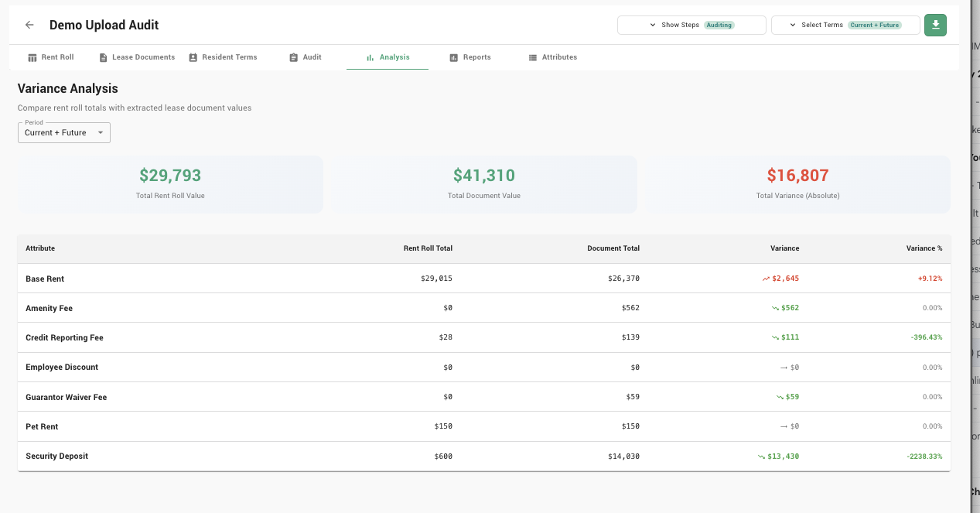The image size is (980, 513).
Task: Open the Show Steps dropdown
Action: tap(691, 25)
